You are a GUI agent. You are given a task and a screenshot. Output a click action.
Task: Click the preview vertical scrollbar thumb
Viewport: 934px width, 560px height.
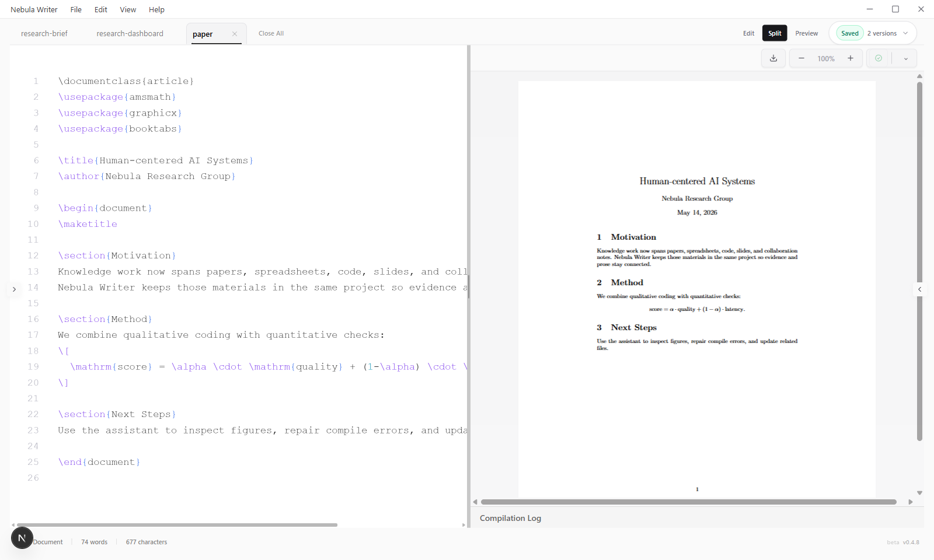coord(919,261)
